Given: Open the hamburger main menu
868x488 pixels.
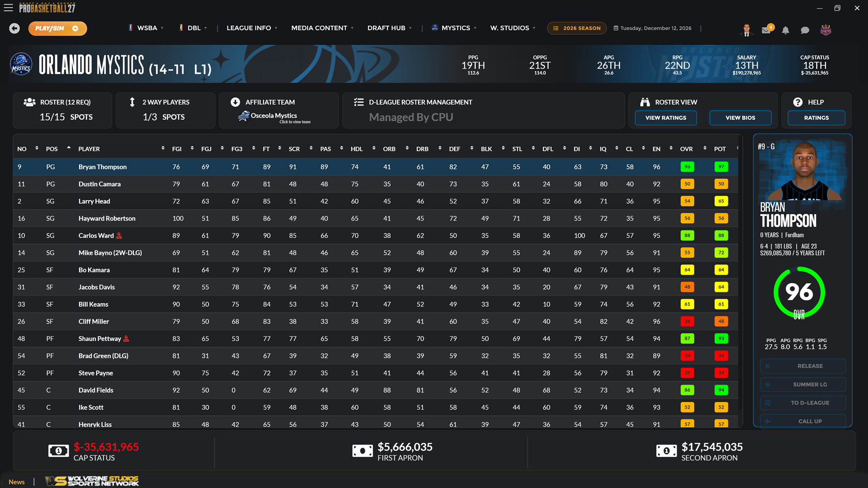Looking at the screenshot, I should [8, 8].
